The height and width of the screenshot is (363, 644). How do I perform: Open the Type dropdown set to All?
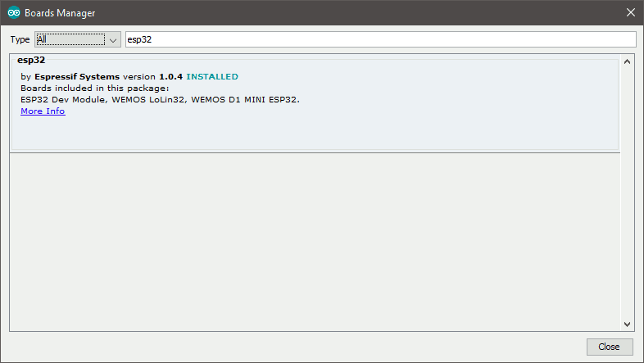click(x=78, y=39)
